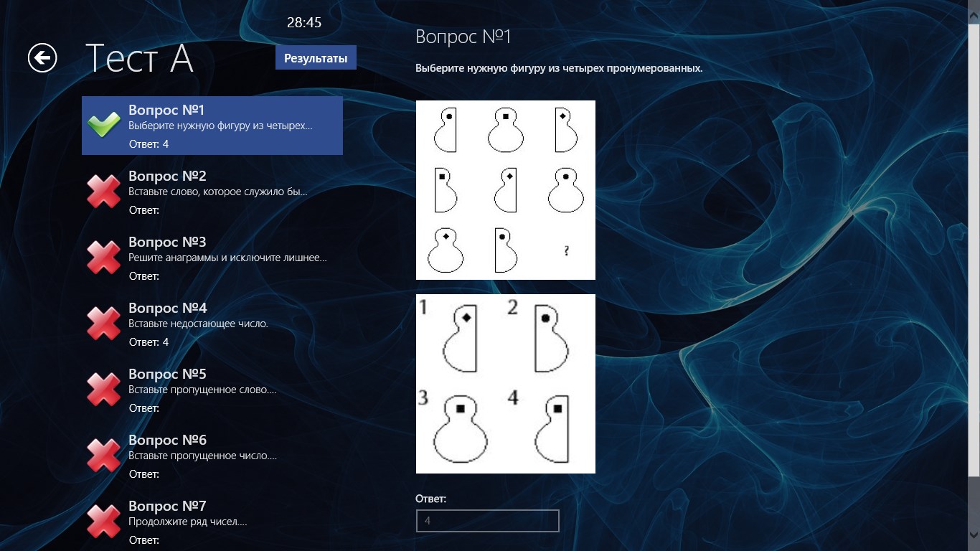
Task: Select Вопрос №4 missing number question
Action: coord(212,324)
